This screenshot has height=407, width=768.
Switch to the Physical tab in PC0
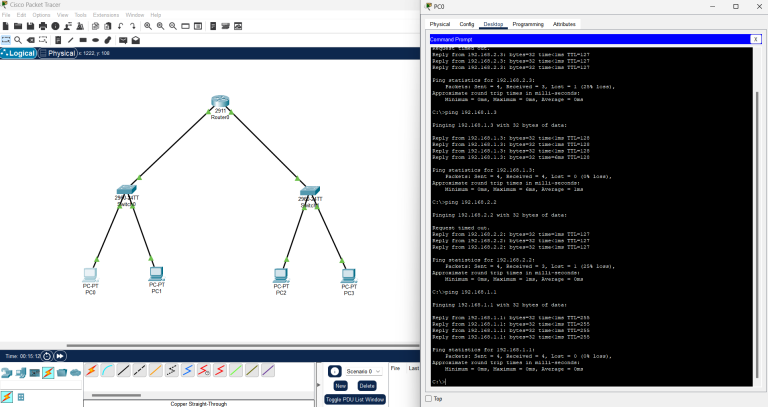440,24
